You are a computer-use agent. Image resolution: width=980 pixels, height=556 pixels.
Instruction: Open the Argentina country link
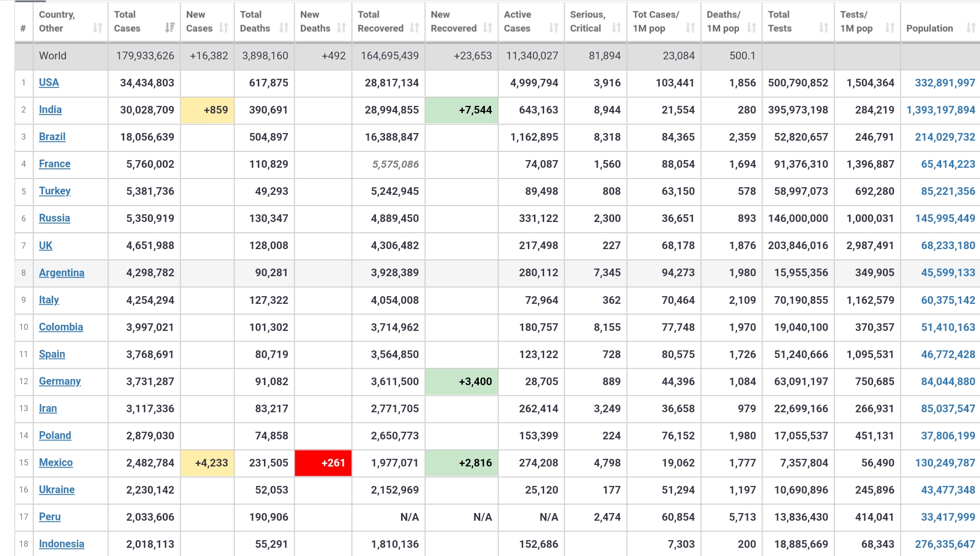pyautogui.click(x=61, y=273)
